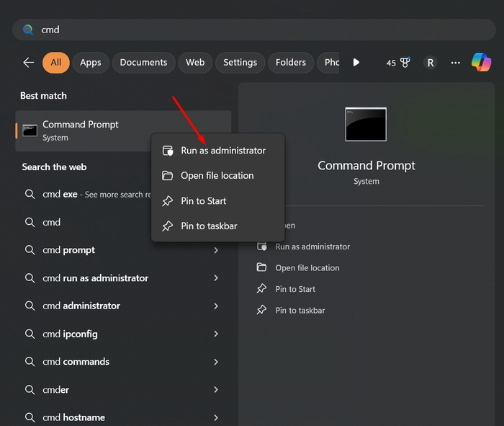Click magnifier icon beside cmd exe suggestion
Image resolution: width=504 pixels, height=426 pixels.
[x=30, y=195]
